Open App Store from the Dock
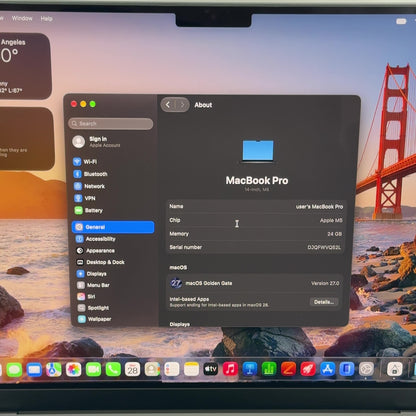416x416 pixels. pos(327,369)
